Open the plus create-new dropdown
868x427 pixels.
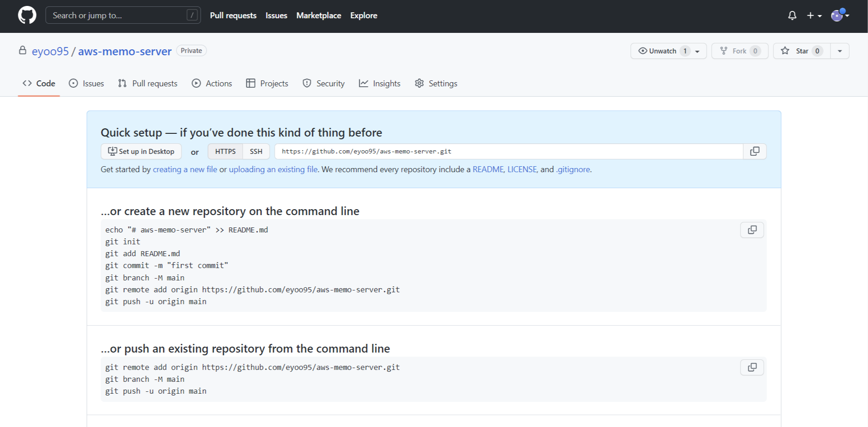click(x=814, y=16)
